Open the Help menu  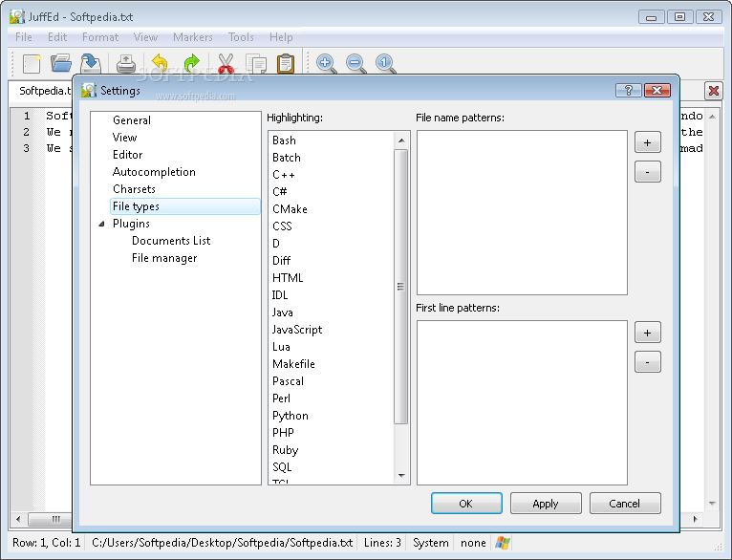tap(281, 37)
